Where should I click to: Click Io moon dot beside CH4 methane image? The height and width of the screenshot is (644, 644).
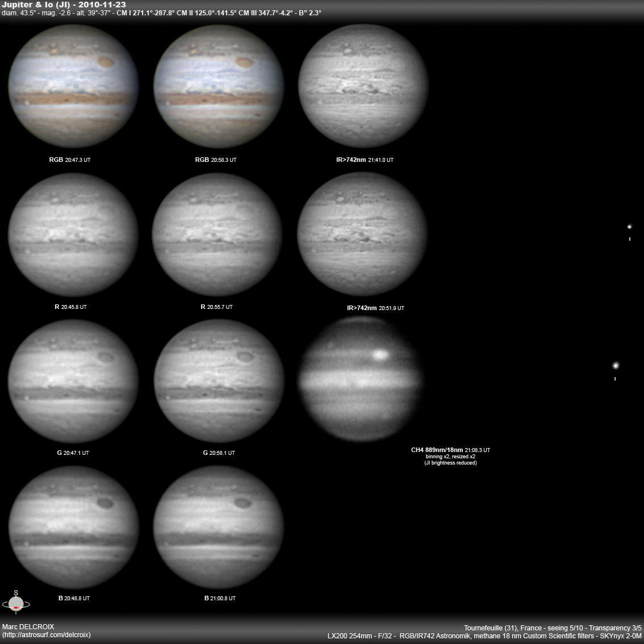[x=616, y=365]
